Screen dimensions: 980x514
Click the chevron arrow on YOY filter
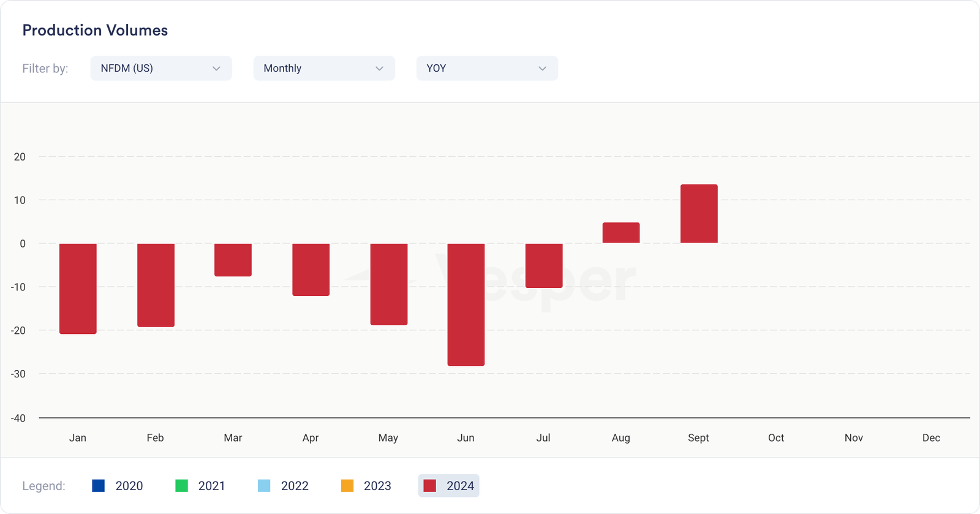click(542, 68)
